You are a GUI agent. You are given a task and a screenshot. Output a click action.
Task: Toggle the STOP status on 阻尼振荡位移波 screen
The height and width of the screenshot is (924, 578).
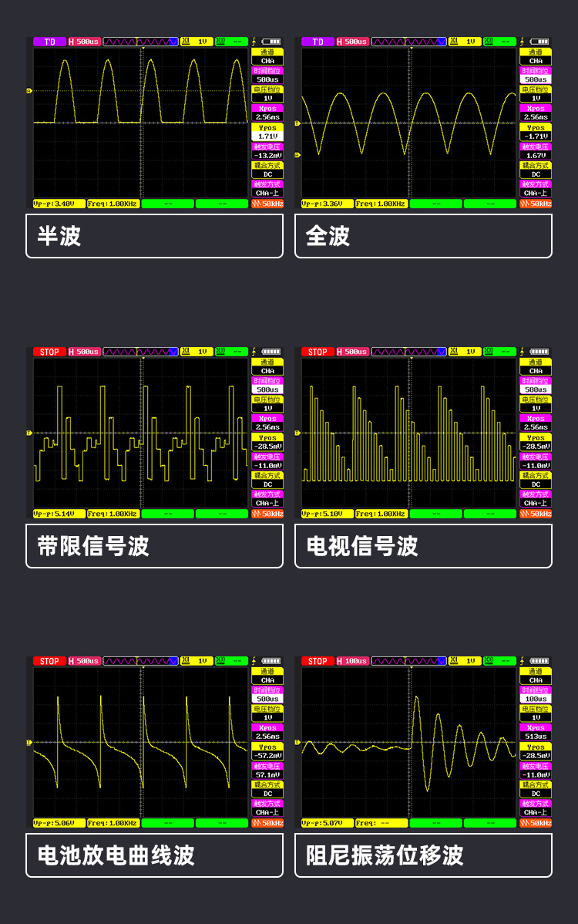(318, 661)
